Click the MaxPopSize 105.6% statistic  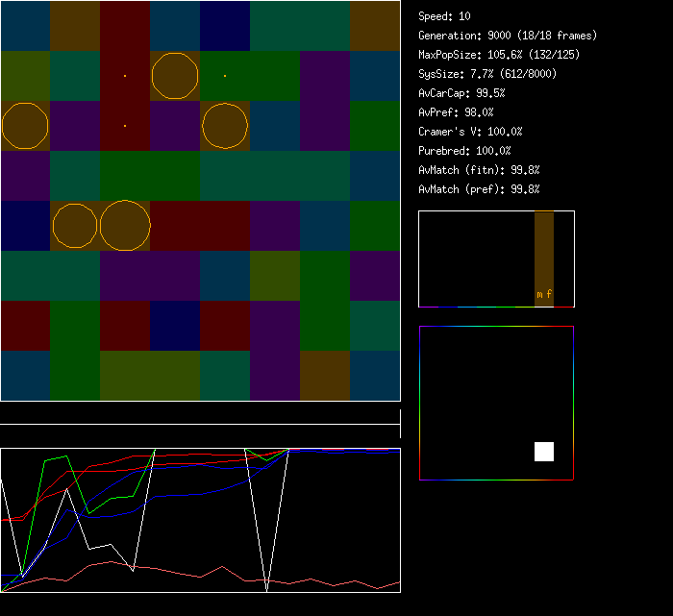tap(499, 55)
